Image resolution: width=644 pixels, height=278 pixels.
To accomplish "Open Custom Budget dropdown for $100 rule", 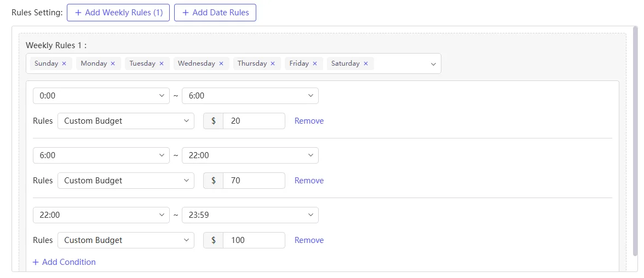I will tap(126, 240).
